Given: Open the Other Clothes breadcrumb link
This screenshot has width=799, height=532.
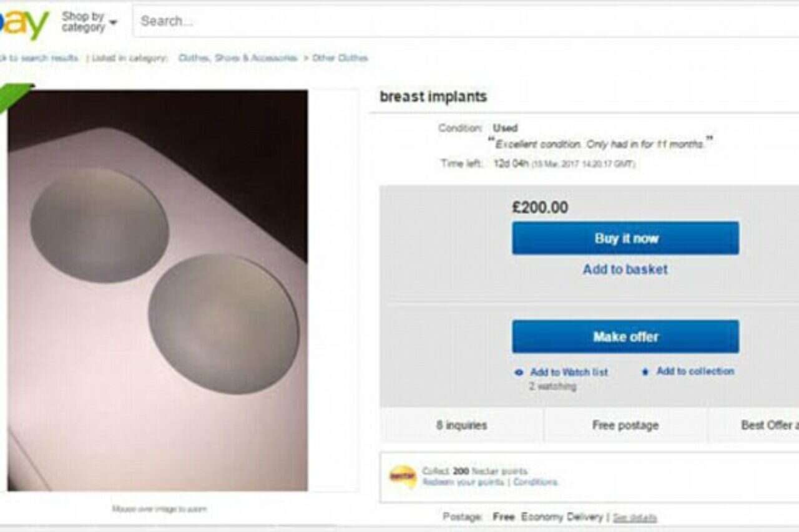Looking at the screenshot, I should click(x=340, y=58).
